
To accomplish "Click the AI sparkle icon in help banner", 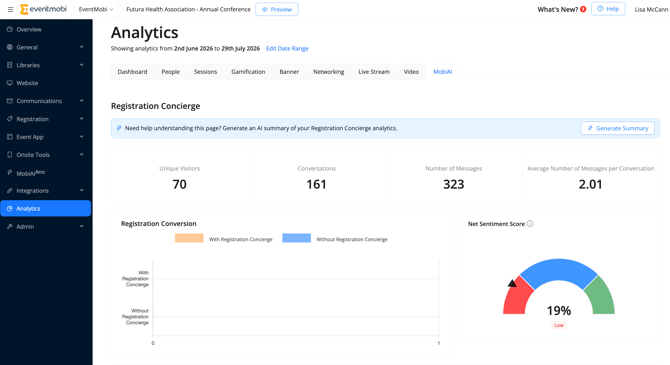I will (119, 128).
